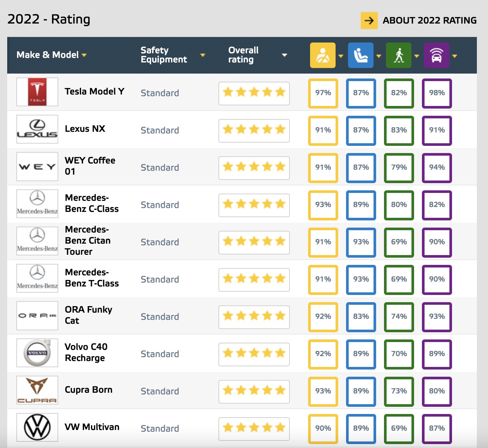This screenshot has height=448, width=488.
Task: Click the Cupra logo image
Action: [37, 390]
